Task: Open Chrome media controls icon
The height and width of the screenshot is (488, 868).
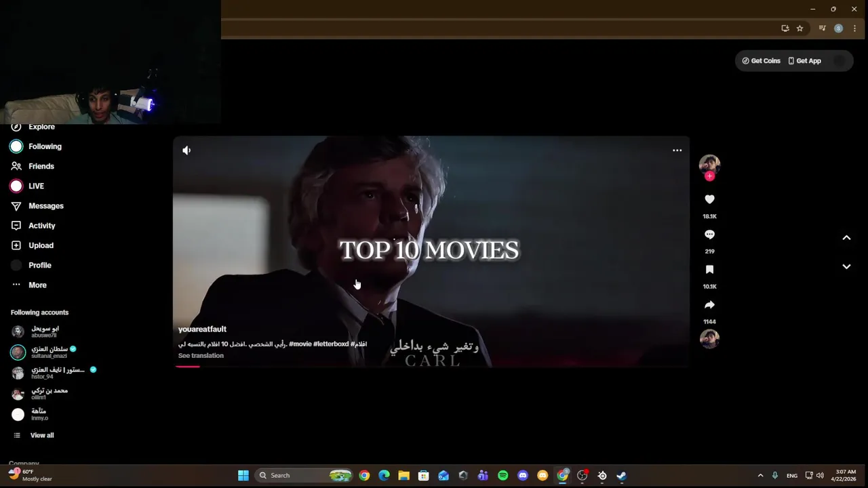Action: pyautogui.click(x=822, y=28)
